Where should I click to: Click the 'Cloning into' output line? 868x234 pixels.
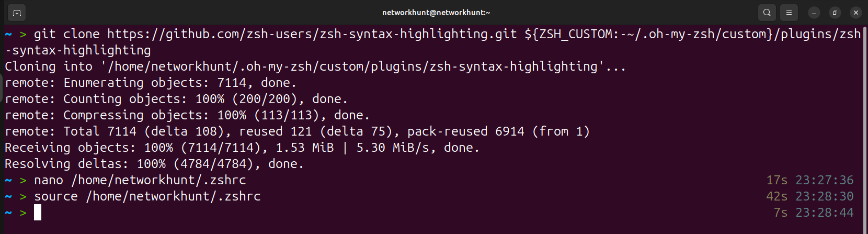(315, 66)
